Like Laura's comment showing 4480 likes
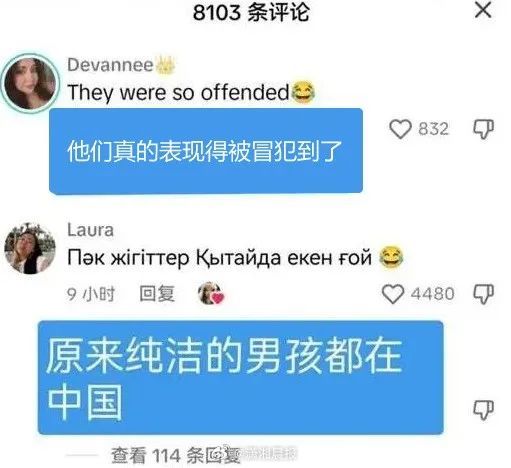This screenshot has width=511, height=468. click(393, 294)
